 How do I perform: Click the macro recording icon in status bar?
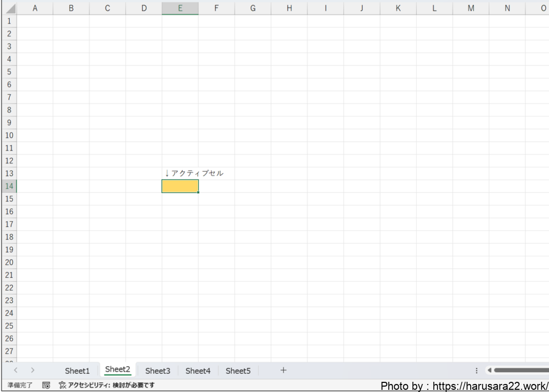coord(46,385)
